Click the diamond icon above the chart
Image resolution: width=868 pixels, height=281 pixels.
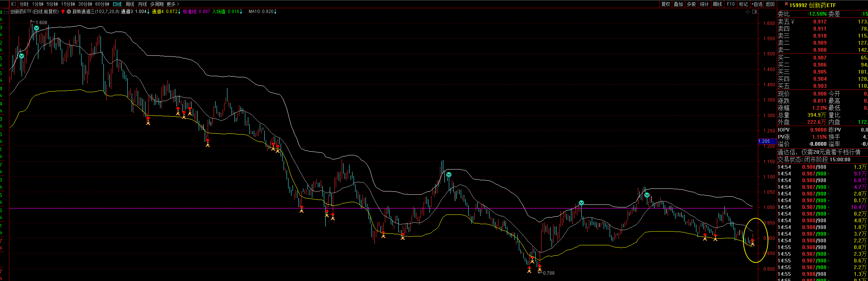(x=747, y=12)
